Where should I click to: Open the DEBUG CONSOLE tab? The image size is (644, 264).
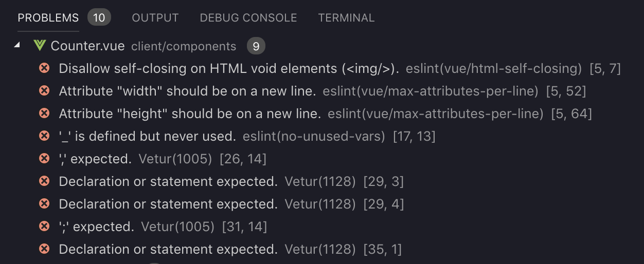(x=248, y=17)
